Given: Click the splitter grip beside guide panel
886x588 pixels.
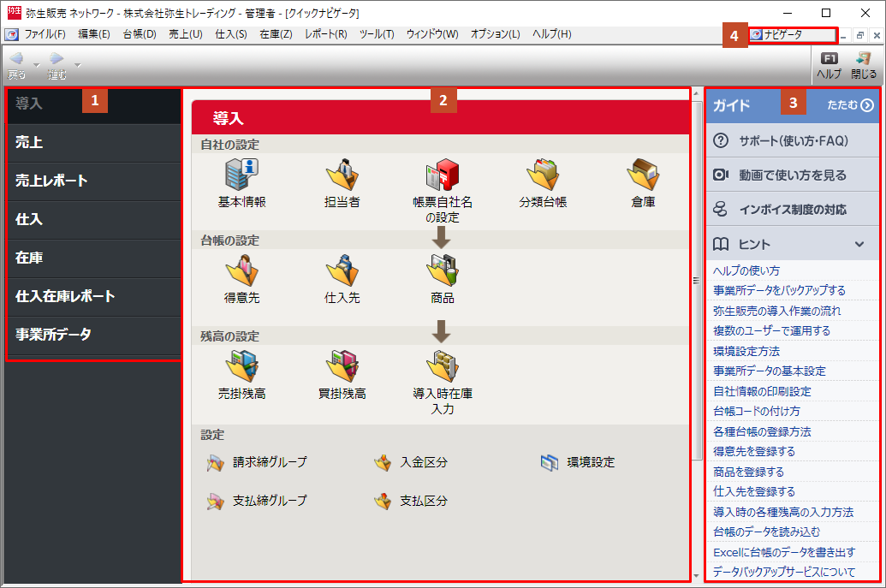Looking at the screenshot, I should pyautogui.click(x=696, y=281).
